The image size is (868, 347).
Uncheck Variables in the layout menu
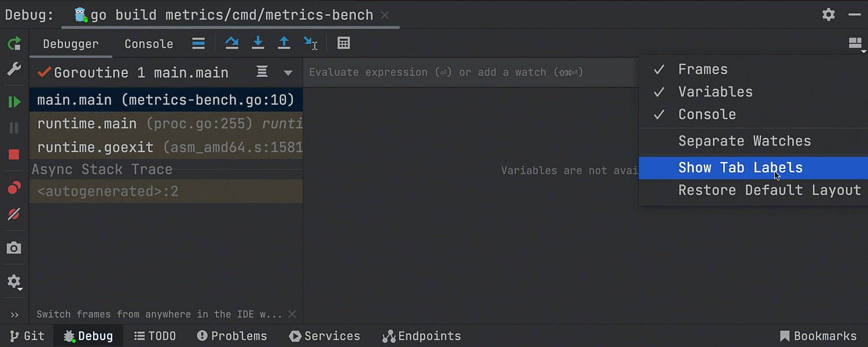point(715,92)
